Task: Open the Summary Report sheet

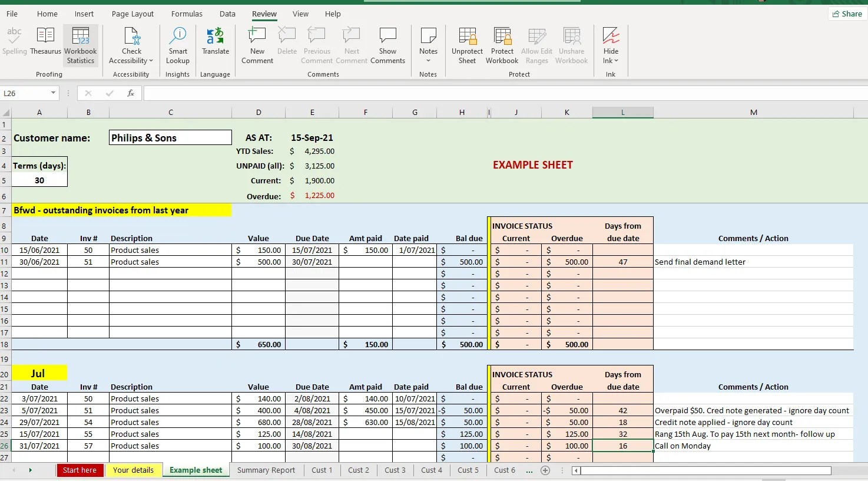Action: pyautogui.click(x=266, y=470)
